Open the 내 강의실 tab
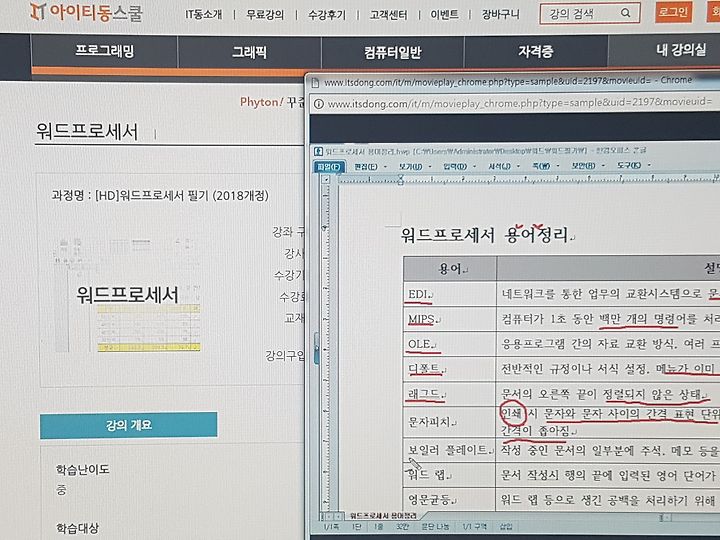 pos(681,50)
